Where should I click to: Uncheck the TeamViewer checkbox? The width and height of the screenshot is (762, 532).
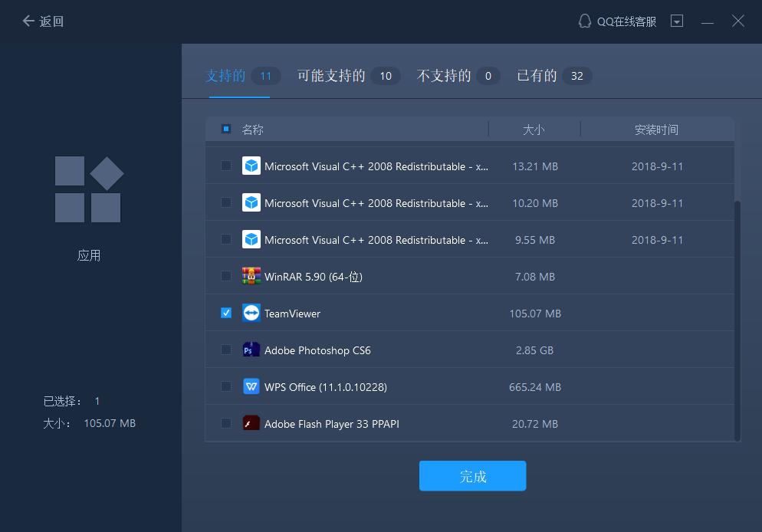pyautogui.click(x=226, y=313)
